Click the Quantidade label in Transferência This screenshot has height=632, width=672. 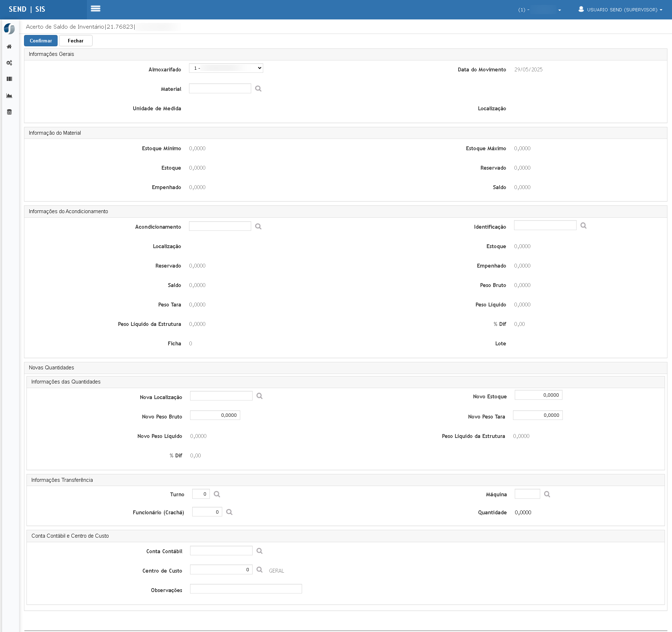coord(492,513)
